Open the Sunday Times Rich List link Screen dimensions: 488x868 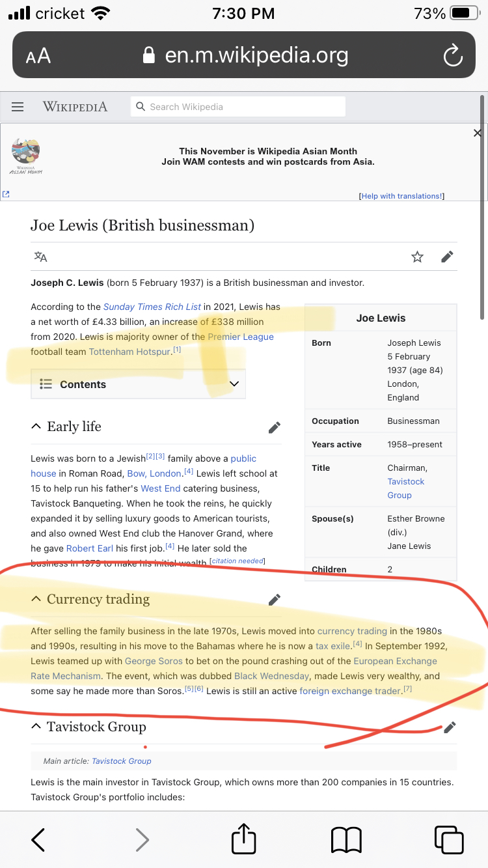(x=152, y=307)
